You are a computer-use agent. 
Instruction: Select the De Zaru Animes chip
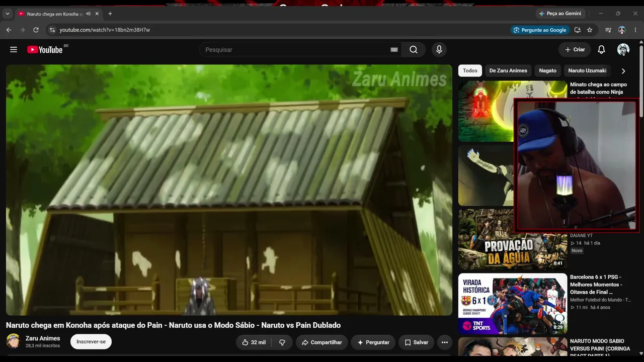pos(508,71)
